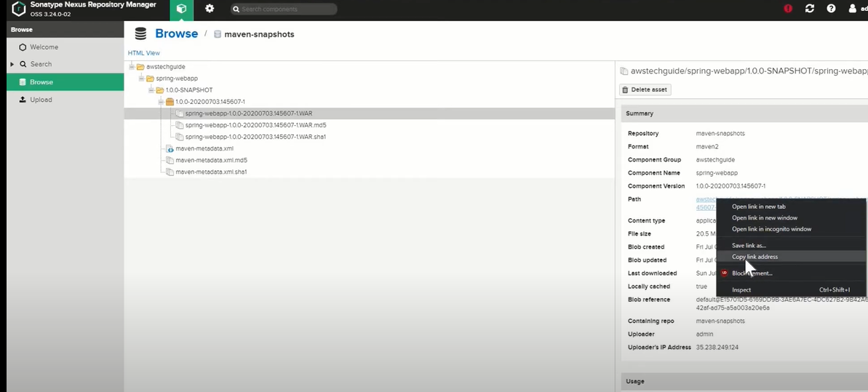Select the 1.0.0-20200703.145607-1 component
The width and height of the screenshot is (868, 392).
tap(210, 102)
